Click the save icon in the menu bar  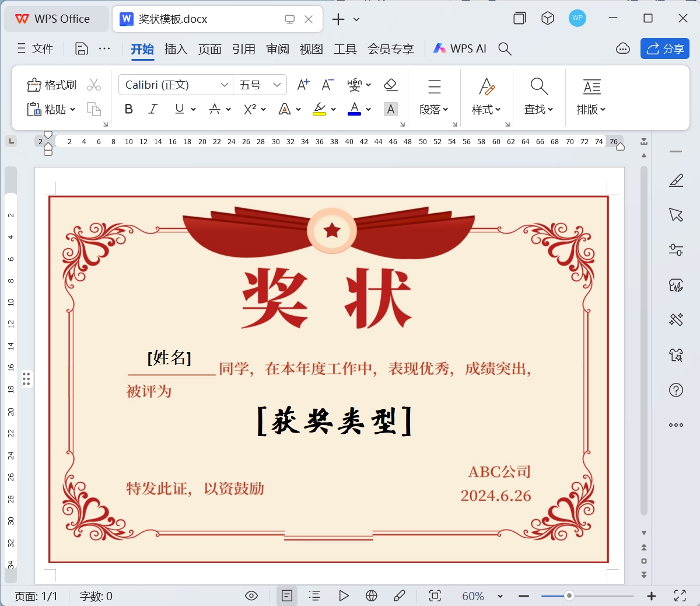(x=82, y=49)
